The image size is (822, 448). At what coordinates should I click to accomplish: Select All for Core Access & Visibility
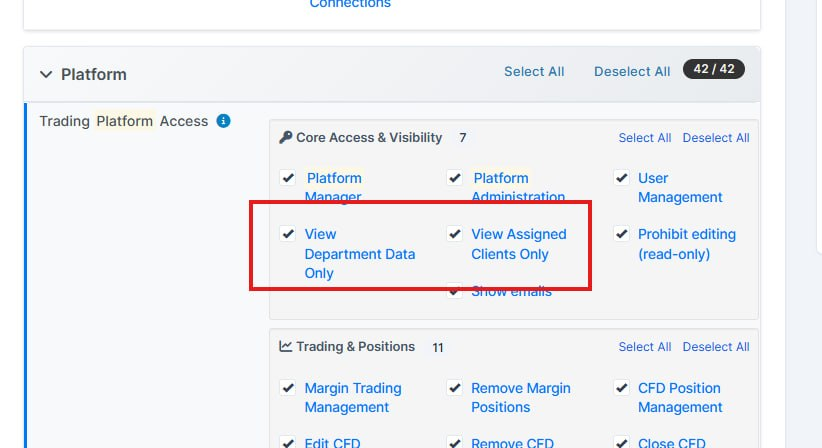point(645,138)
